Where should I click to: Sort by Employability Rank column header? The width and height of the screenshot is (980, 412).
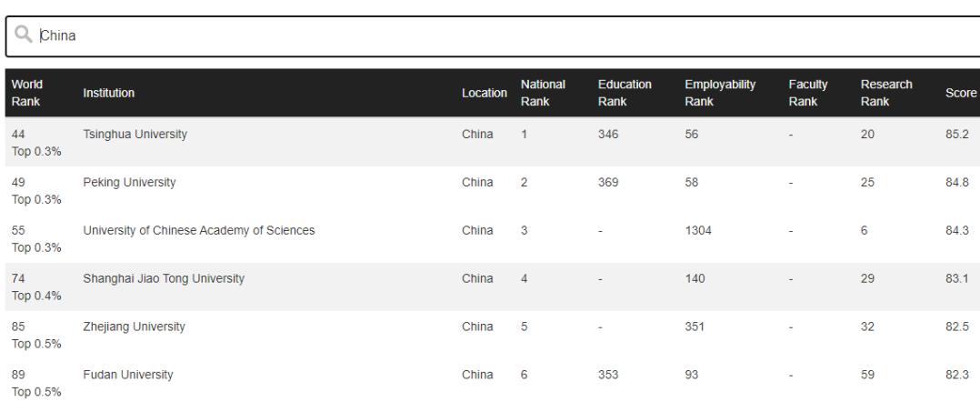(720, 93)
